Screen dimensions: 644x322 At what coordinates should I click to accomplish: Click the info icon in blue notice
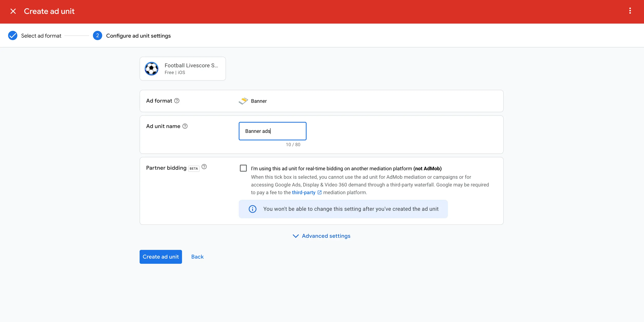click(252, 209)
